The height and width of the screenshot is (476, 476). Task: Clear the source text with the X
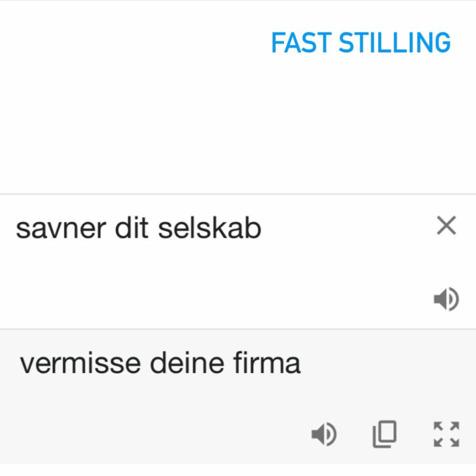tap(446, 225)
